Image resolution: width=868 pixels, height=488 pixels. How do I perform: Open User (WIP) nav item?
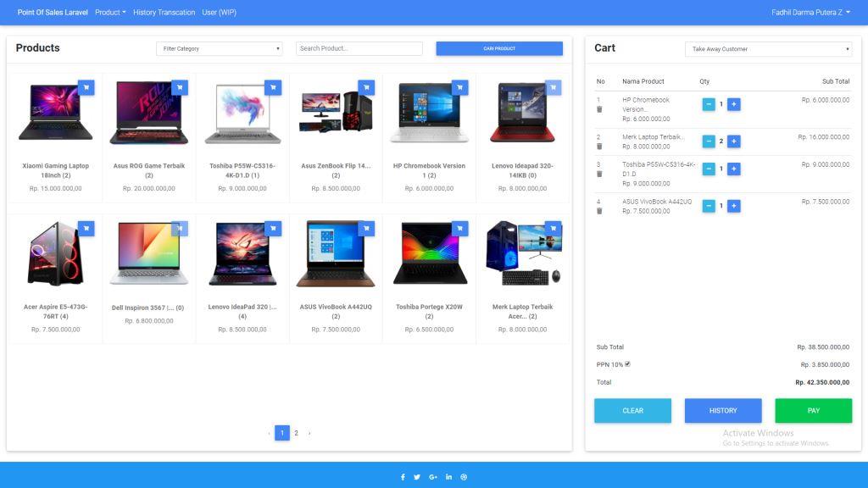coord(220,12)
